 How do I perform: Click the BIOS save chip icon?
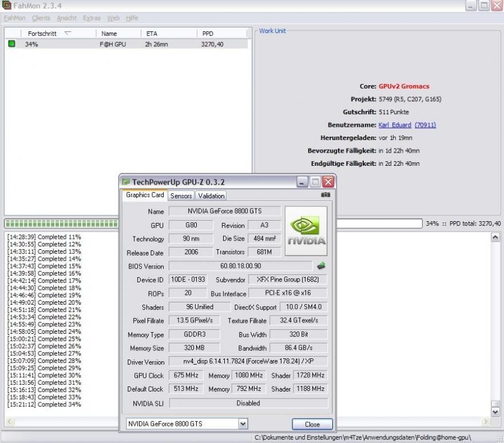click(x=321, y=266)
